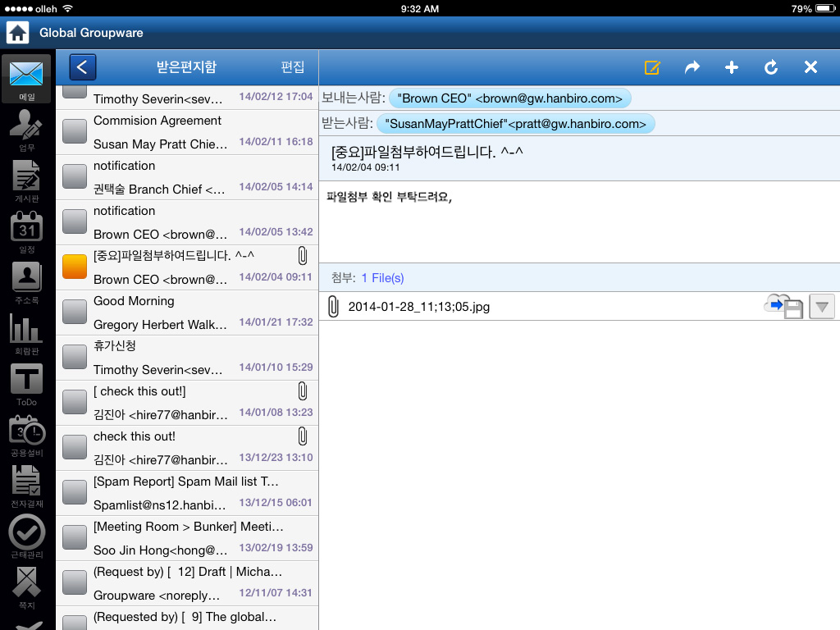The image size is (840, 630).
Task: Open the 주소록 contacts sidebar icon
Action: [26, 283]
